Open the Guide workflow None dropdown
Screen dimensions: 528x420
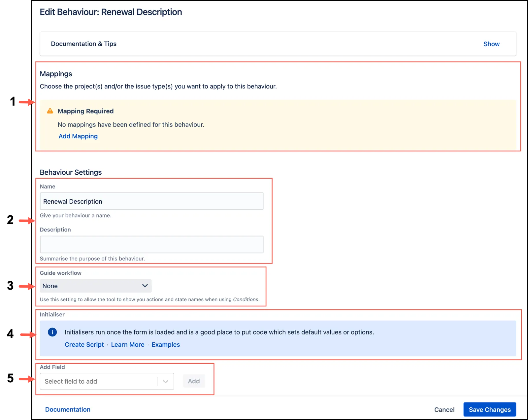[96, 286]
